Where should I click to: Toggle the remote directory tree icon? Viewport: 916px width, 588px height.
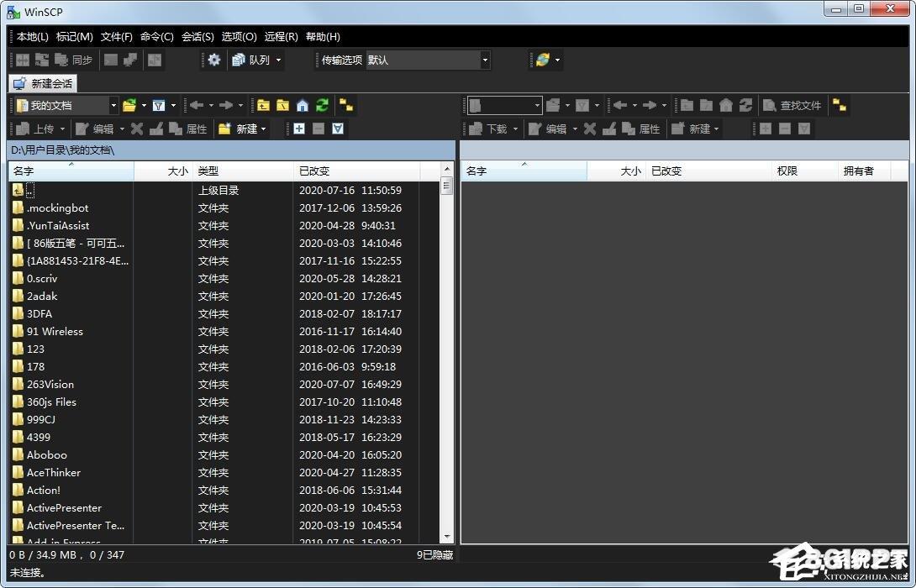tap(840, 105)
